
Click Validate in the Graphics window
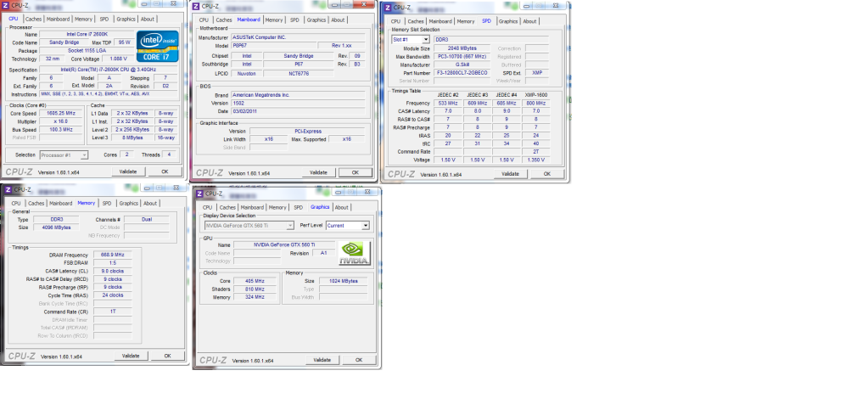tap(322, 360)
